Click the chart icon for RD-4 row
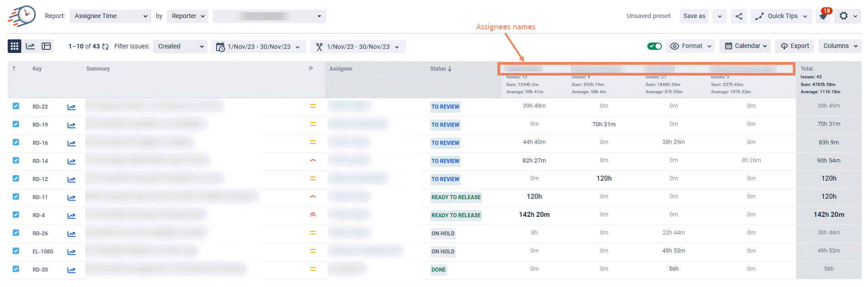The image size is (868, 287). click(72, 216)
